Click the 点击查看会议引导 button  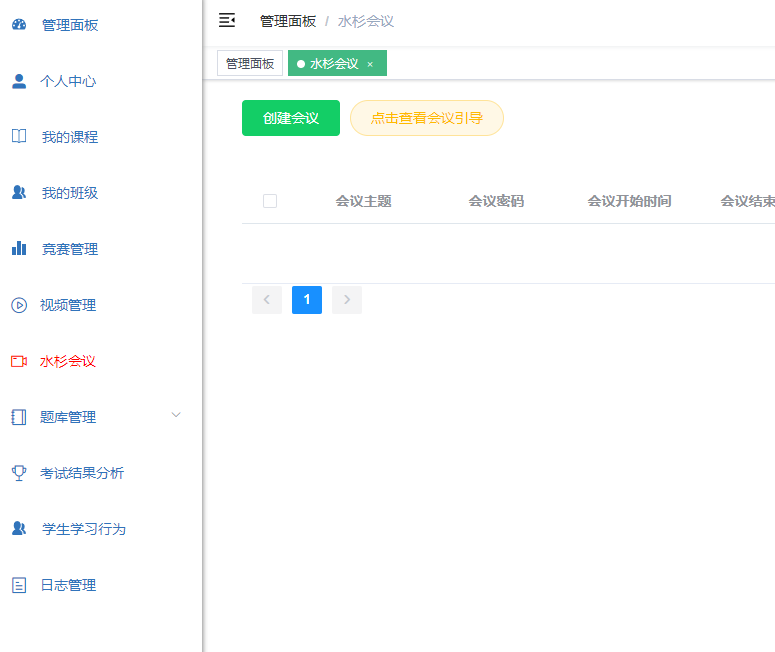tap(427, 118)
